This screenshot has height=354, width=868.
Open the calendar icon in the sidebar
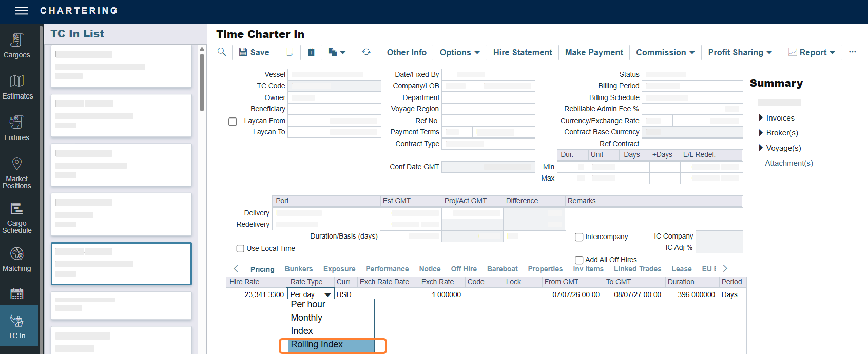coord(17,293)
